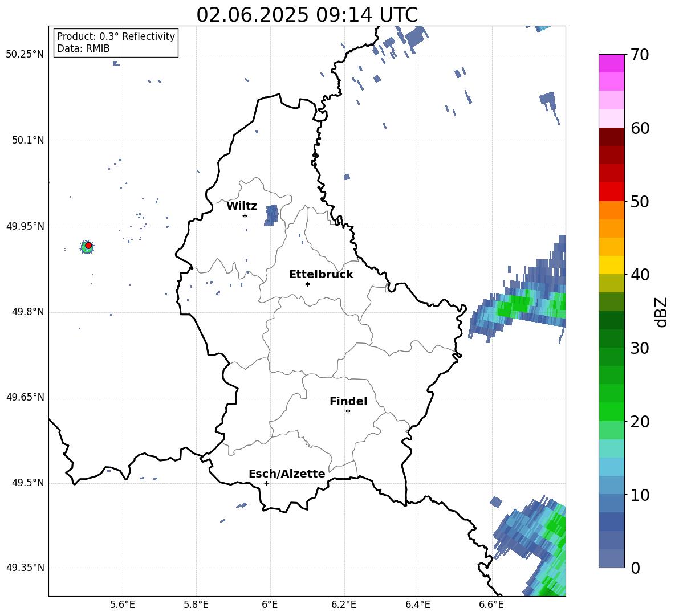Click the 30 label on the colorbar

tap(640, 348)
